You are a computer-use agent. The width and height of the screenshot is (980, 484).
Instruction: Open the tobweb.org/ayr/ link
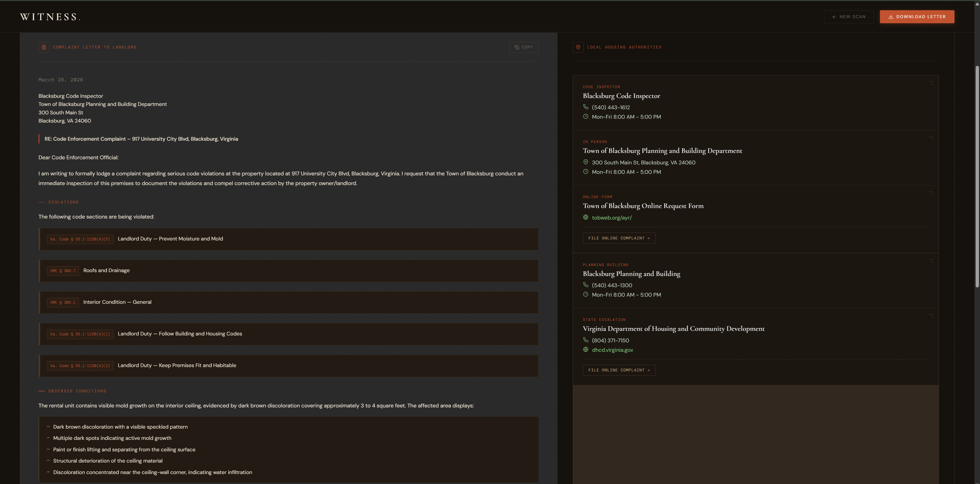(611, 218)
